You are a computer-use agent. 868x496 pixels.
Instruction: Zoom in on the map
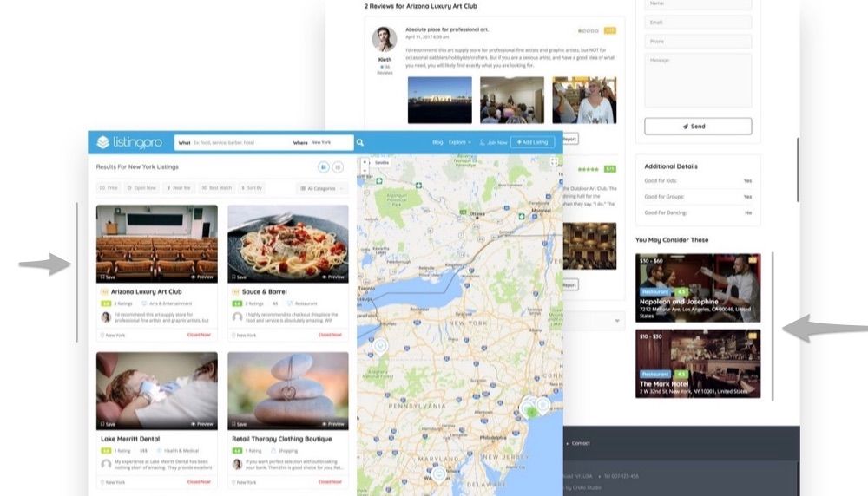365,162
